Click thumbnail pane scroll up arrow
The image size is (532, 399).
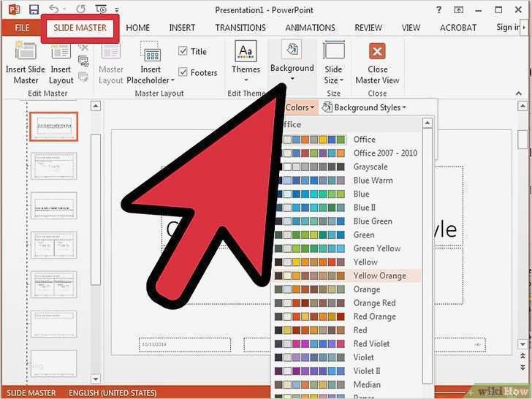click(x=96, y=106)
